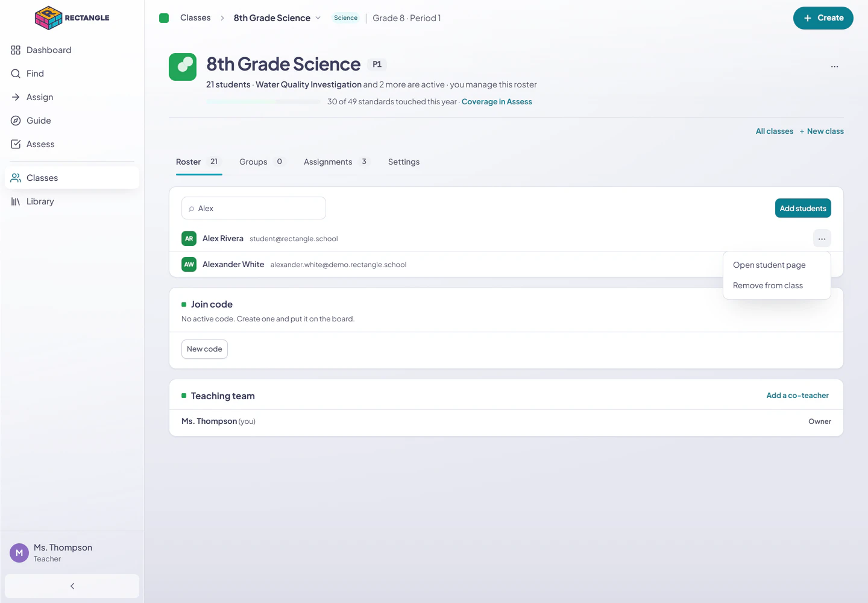Open the Settings tab

click(404, 162)
